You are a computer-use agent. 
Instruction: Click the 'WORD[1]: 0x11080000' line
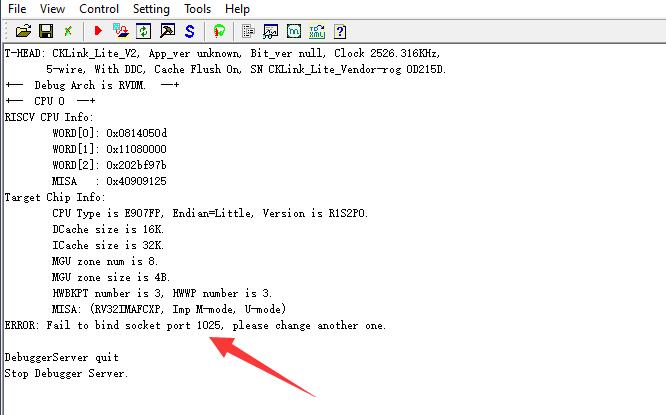pyautogui.click(x=109, y=150)
